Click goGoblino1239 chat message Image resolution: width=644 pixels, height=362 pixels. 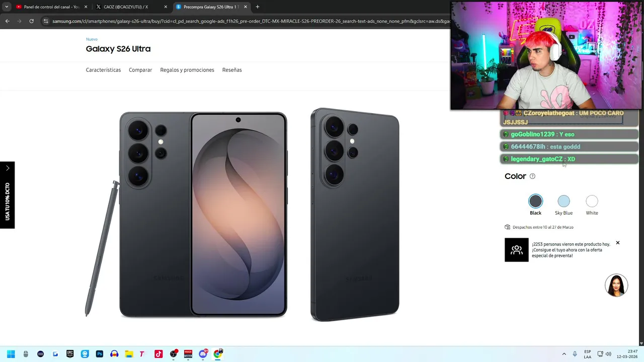tap(569, 134)
